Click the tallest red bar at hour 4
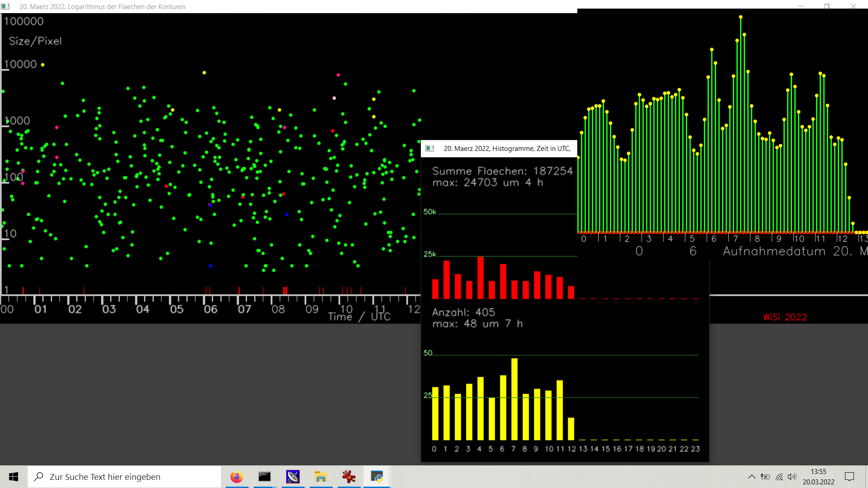This screenshot has height=488, width=868. point(481,277)
